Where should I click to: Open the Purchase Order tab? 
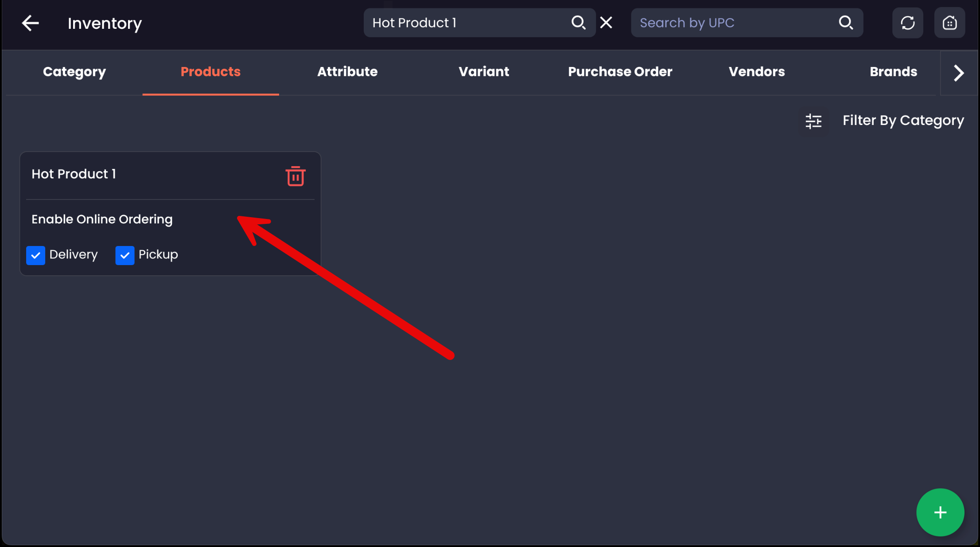pyautogui.click(x=620, y=71)
